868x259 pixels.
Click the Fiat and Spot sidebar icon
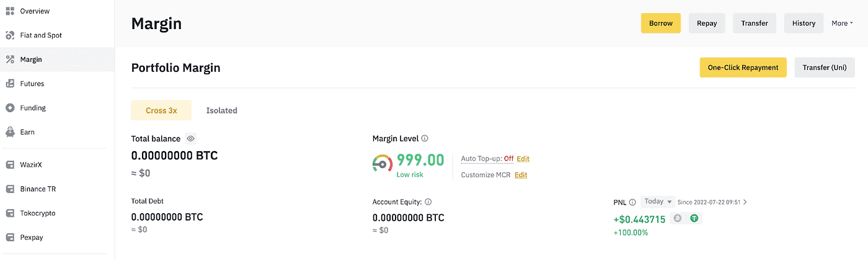point(10,35)
